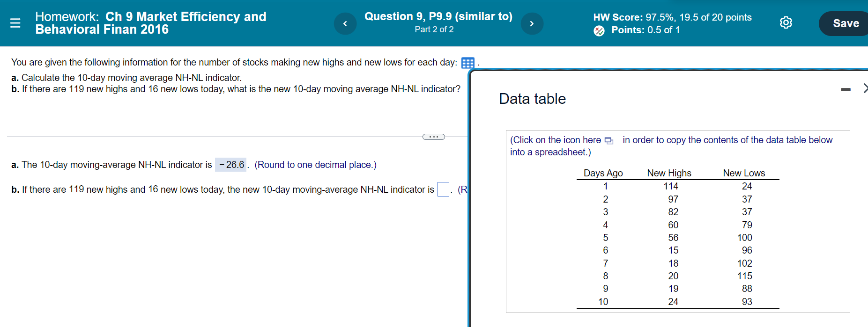This screenshot has height=327, width=868.
Task: Click the partial-credit points icon
Action: (x=599, y=31)
